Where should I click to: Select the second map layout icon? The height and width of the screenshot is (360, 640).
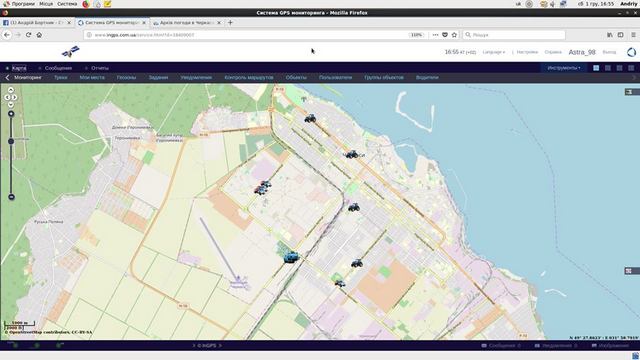[x=608, y=68]
